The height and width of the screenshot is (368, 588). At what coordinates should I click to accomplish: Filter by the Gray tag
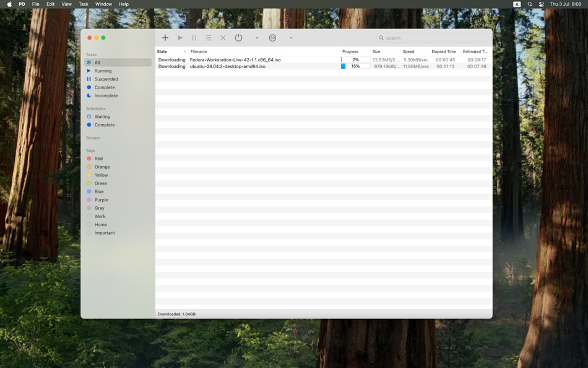(x=118, y=208)
